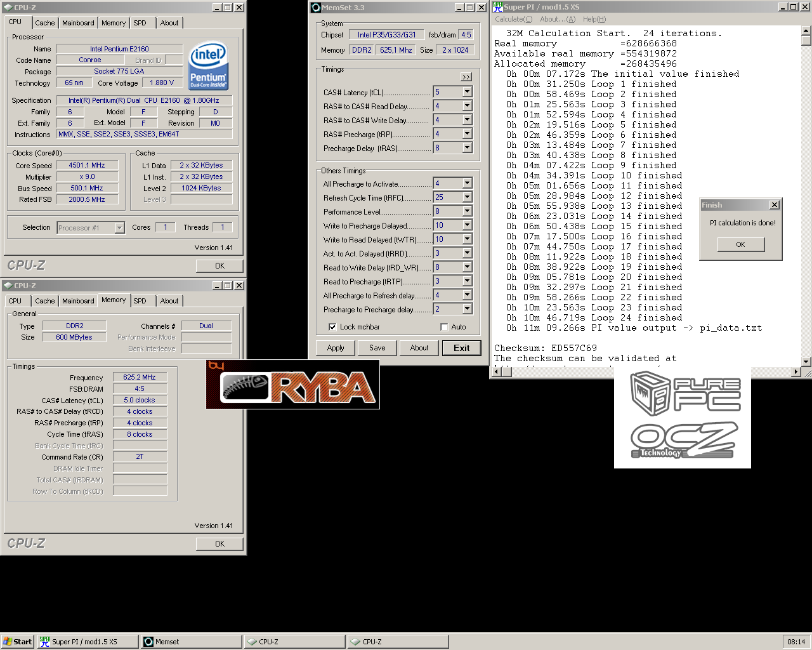Open the Help menu in Super PI
Viewport: 812px width, 650px height.
tap(594, 19)
